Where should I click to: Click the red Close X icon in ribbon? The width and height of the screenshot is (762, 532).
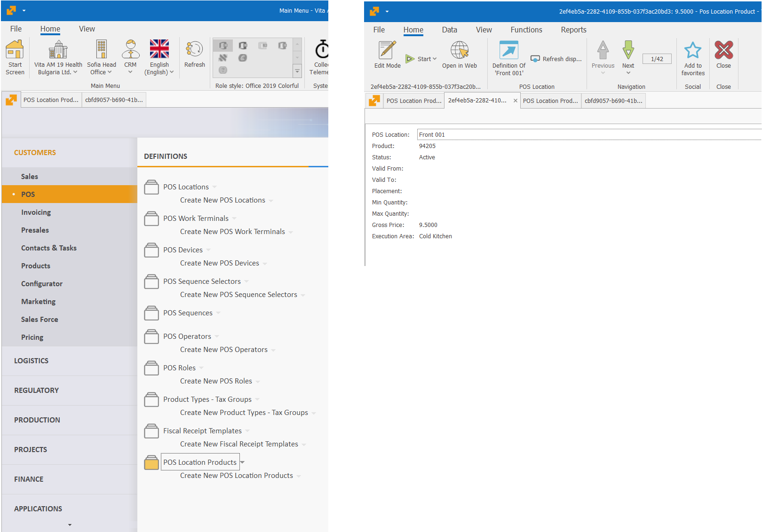pyautogui.click(x=723, y=50)
